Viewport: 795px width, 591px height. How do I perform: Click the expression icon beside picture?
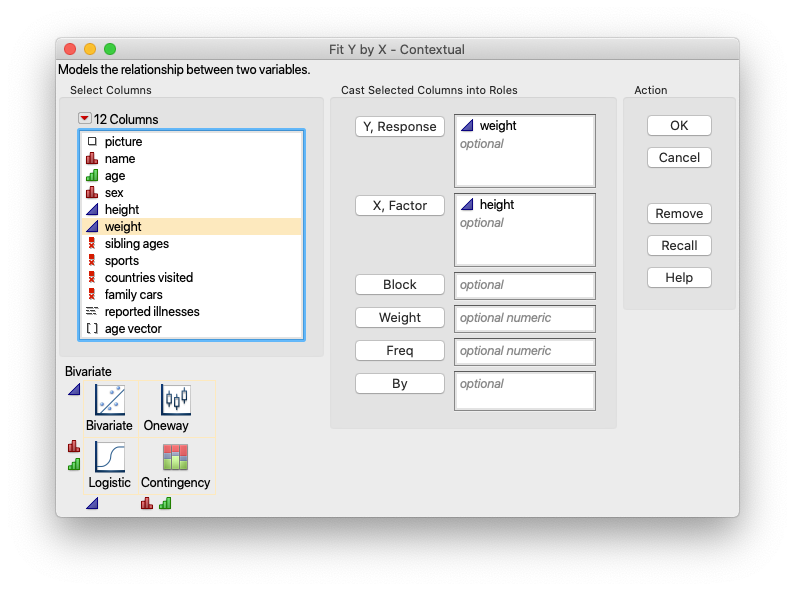[92, 141]
